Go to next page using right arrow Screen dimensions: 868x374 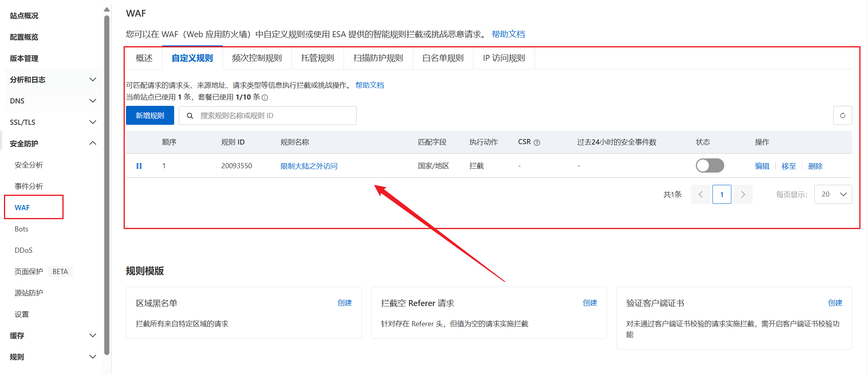point(743,194)
